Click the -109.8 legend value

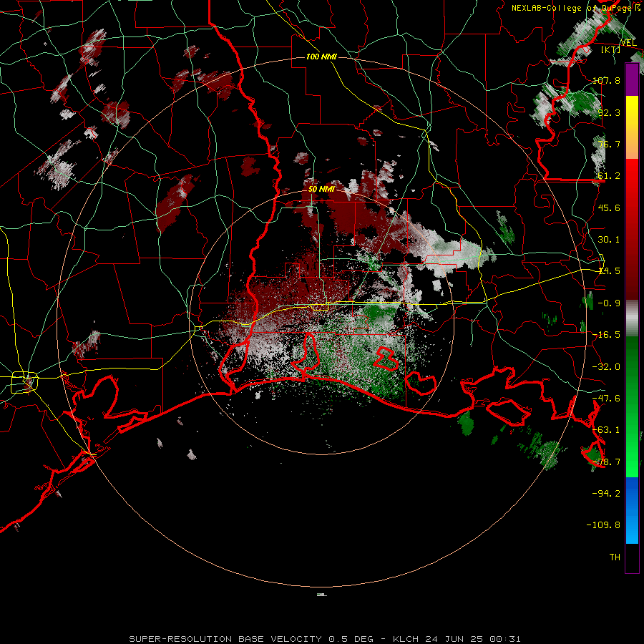(603, 525)
